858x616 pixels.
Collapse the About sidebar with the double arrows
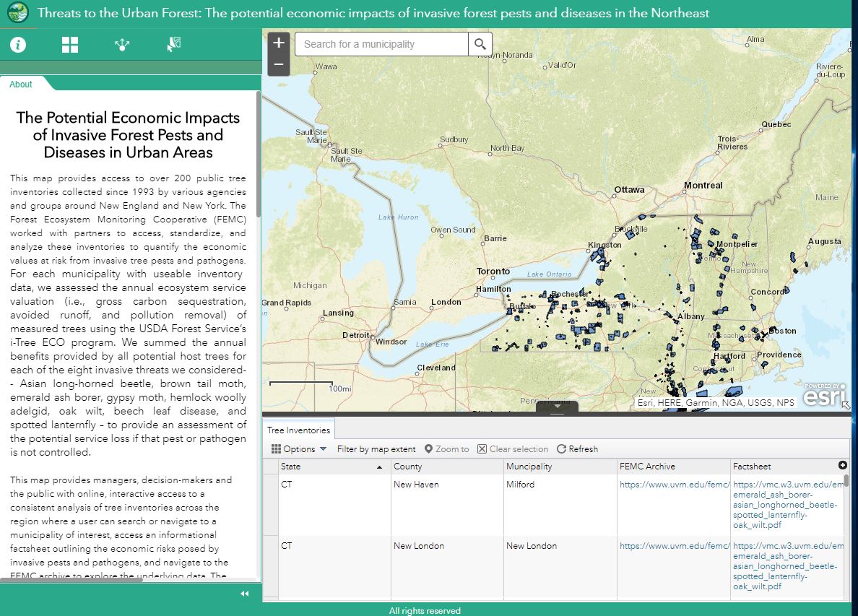[244, 594]
